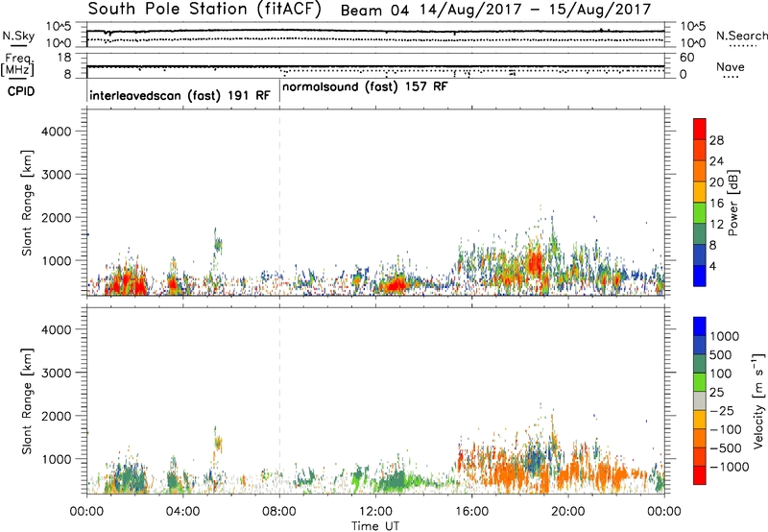Click the '20:00' time axis tick label

pyautogui.click(x=568, y=512)
